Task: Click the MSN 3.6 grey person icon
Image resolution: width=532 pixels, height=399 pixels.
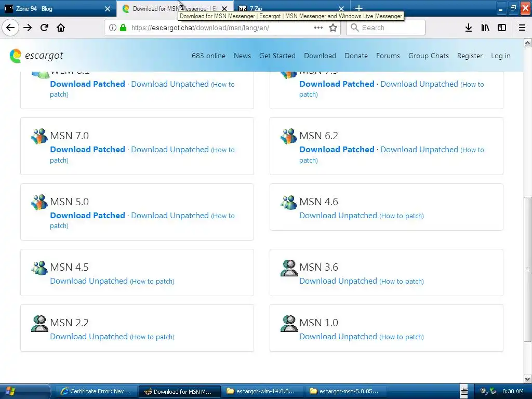Action: (x=289, y=268)
